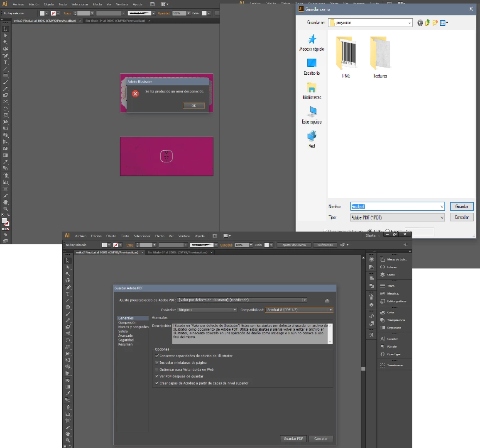This screenshot has width=480, height=448.
Task: Uncheck Ver PDF después de guardar
Action: pyautogui.click(x=157, y=376)
